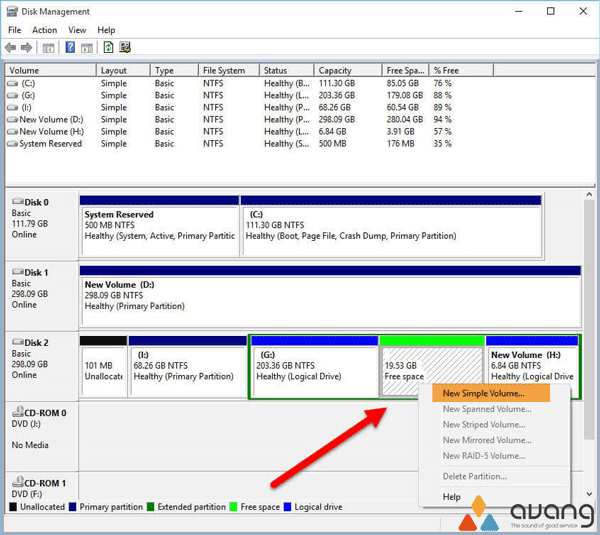Click the disk Settings toolbar icon
Screen dimensions: 600x535
(x=125, y=47)
